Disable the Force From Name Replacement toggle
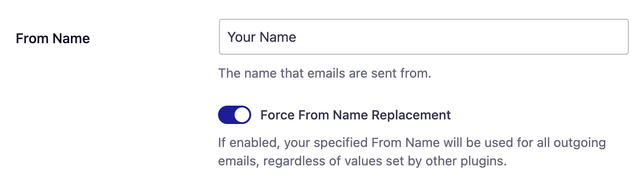 click(235, 115)
